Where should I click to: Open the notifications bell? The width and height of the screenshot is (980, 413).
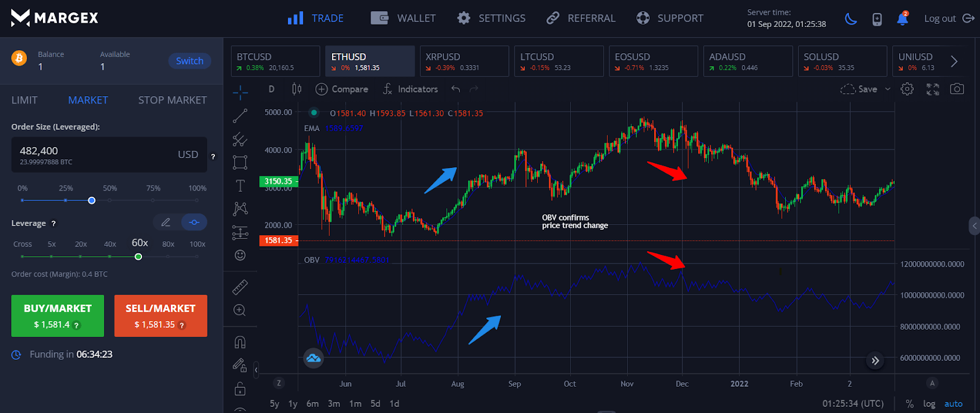coord(902,18)
